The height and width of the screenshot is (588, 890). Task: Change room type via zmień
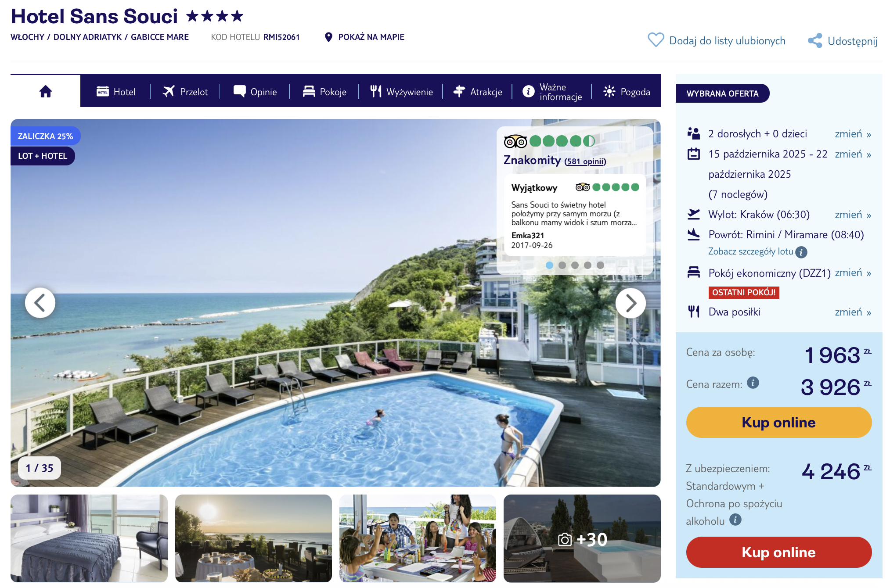tap(853, 272)
